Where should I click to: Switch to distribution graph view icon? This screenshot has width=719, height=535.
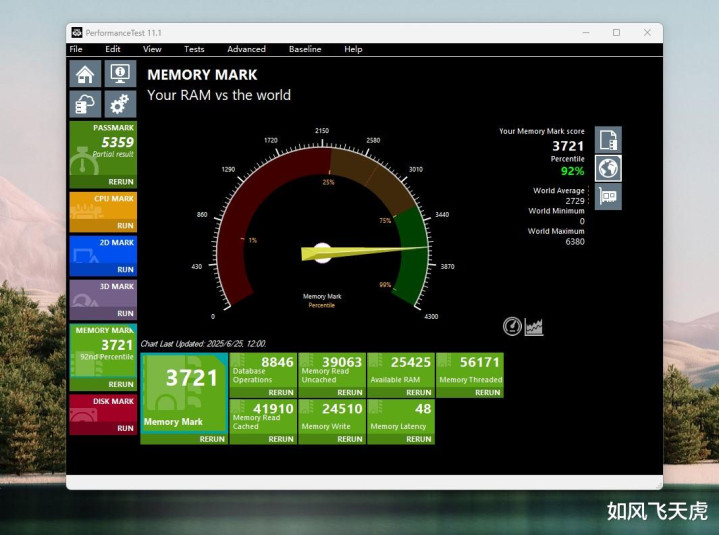coord(534,327)
